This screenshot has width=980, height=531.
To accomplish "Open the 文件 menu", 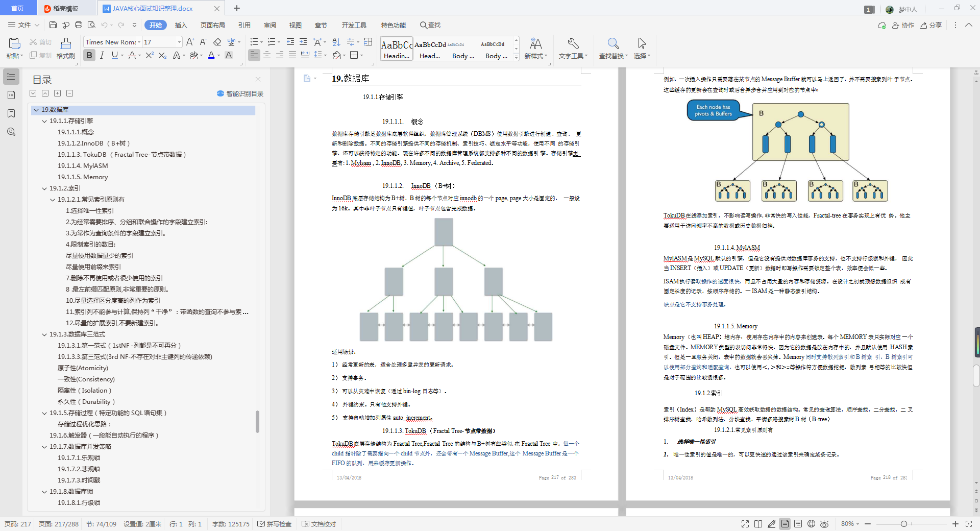I will tap(23, 25).
